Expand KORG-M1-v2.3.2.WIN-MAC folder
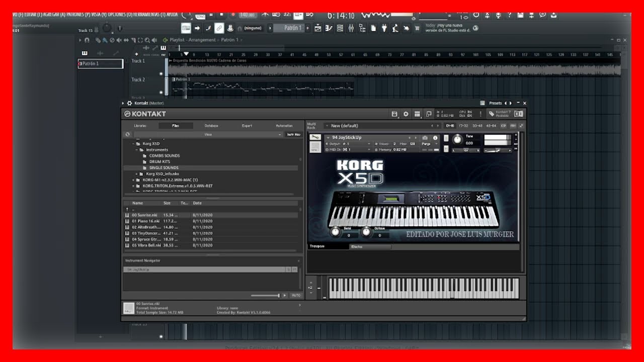This screenshot has width=644, height=362. click(133, 180)
